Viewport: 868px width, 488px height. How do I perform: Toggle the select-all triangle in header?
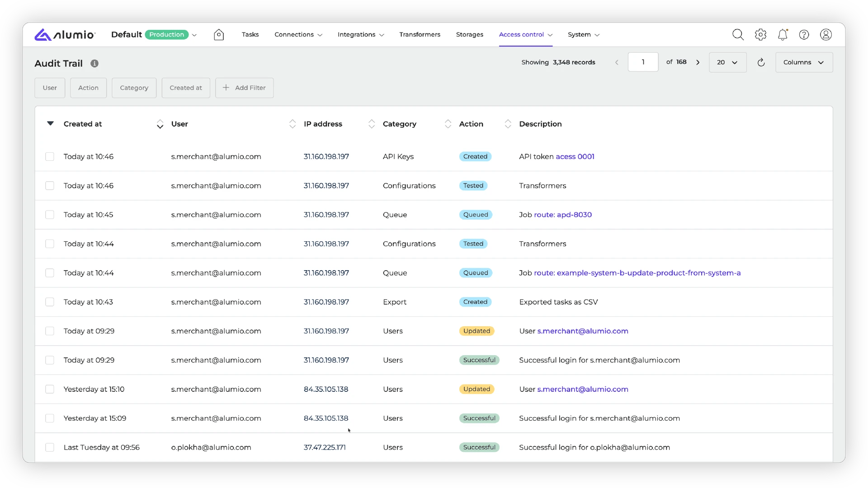coord(50,123)
